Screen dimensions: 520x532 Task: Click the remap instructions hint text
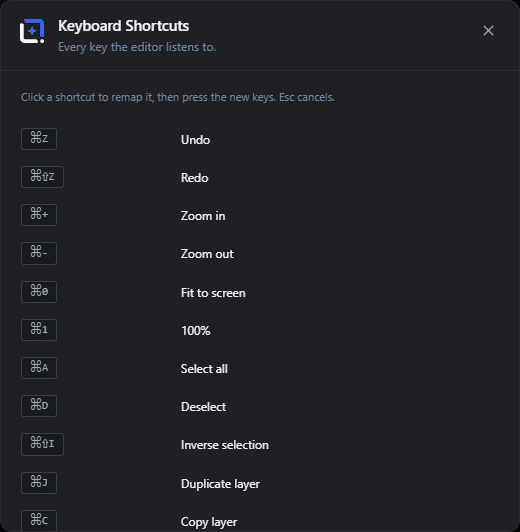point(178,97)
